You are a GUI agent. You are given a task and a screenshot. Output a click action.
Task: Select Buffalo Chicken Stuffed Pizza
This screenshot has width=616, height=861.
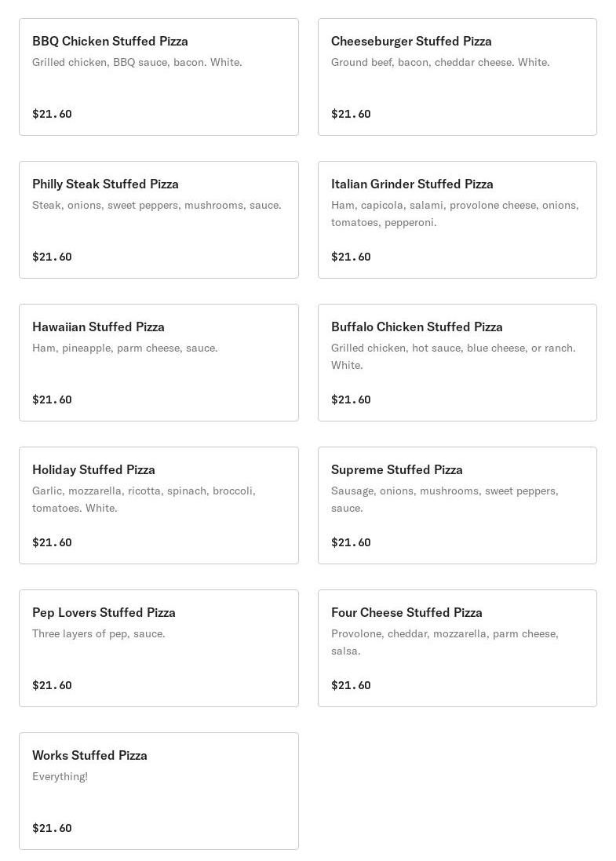[457, 363]
